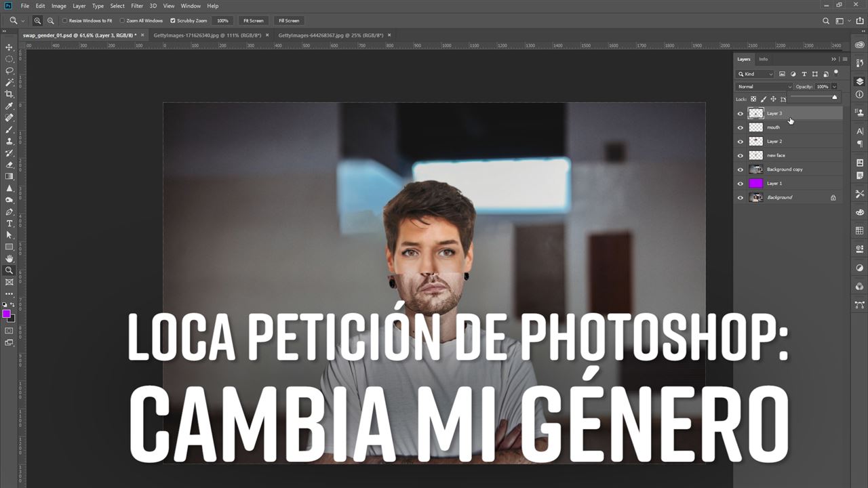Hide the mouth layer eye icon
The image size is (868, 488).
coord(741,127)
